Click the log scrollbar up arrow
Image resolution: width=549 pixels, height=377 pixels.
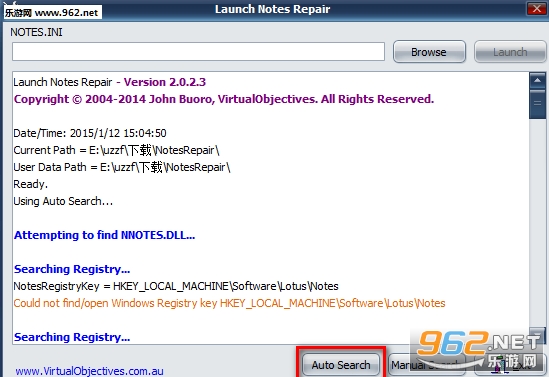[537, 81]
